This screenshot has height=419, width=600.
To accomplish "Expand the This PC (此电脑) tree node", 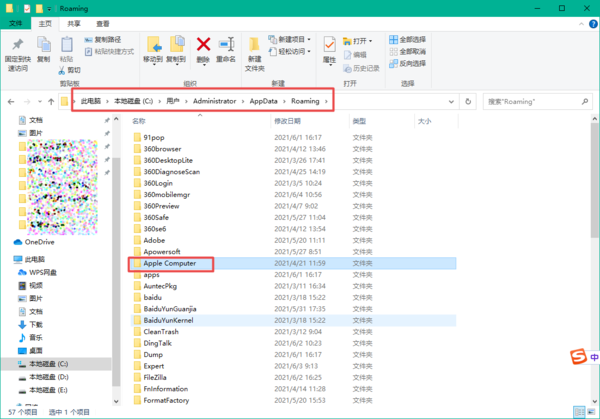I will coord(8,258).
